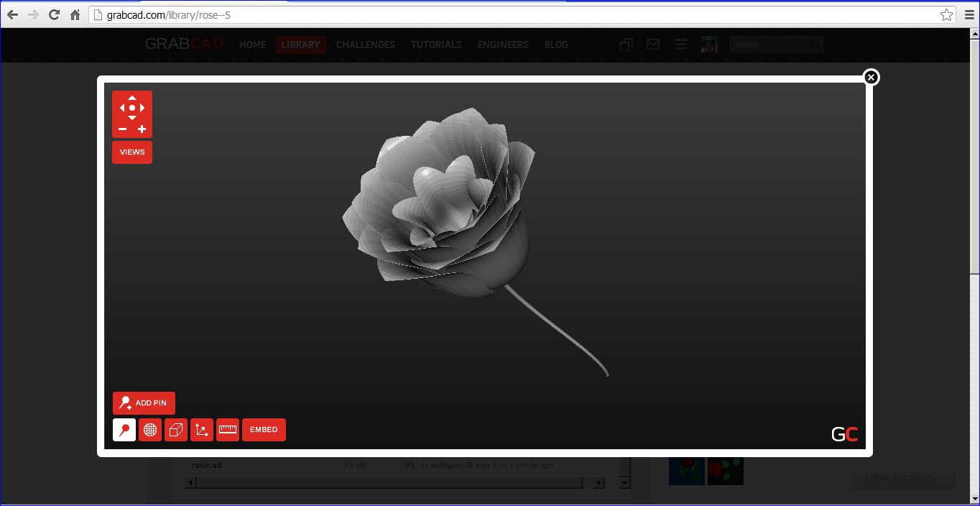Click the GRABCAD logo in the header
The width and height of the screenshot is (980, 506).
[x=184, y=44]
